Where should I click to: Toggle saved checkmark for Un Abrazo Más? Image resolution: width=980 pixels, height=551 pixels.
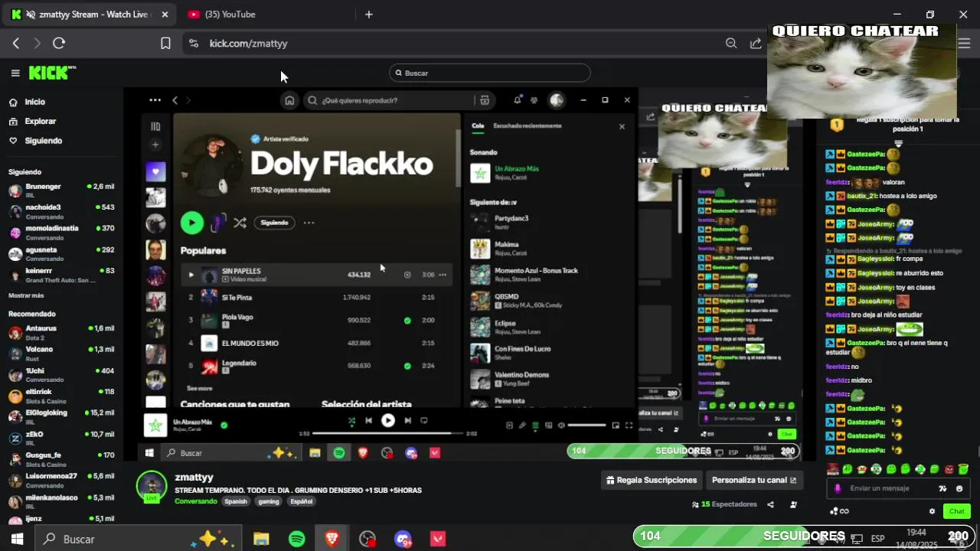pyautogui.click(x=224, y=425)
